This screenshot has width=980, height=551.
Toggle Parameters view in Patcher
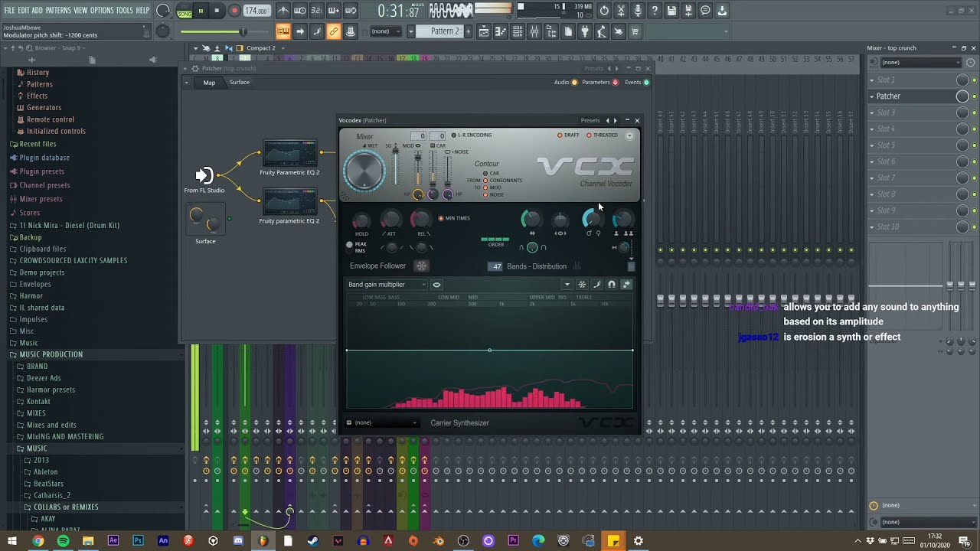(599, 83)
